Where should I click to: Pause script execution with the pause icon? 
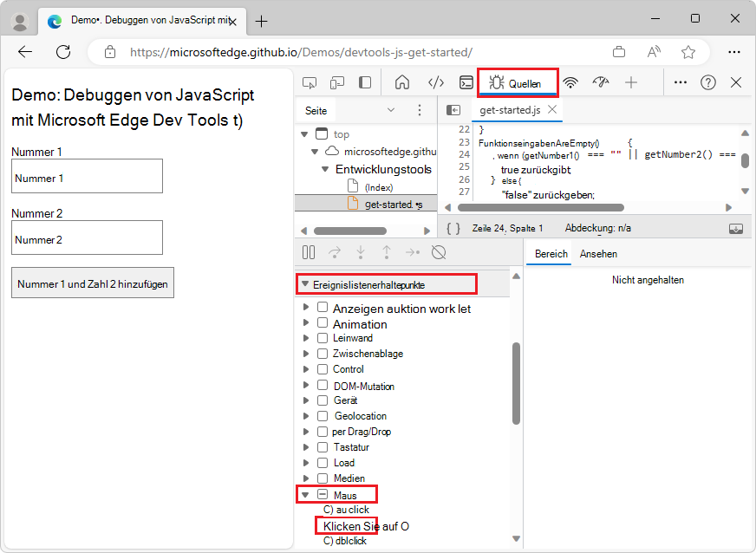[x=309, y=251]
